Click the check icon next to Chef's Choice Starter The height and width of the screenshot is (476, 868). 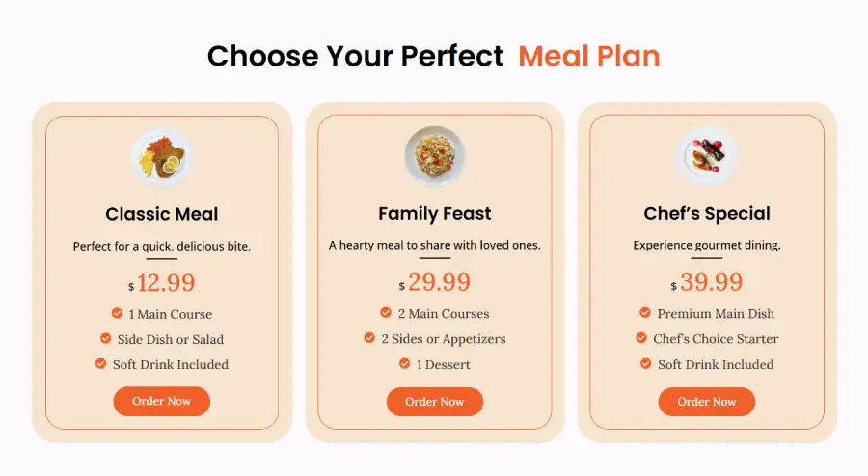[x=641, y=338]
